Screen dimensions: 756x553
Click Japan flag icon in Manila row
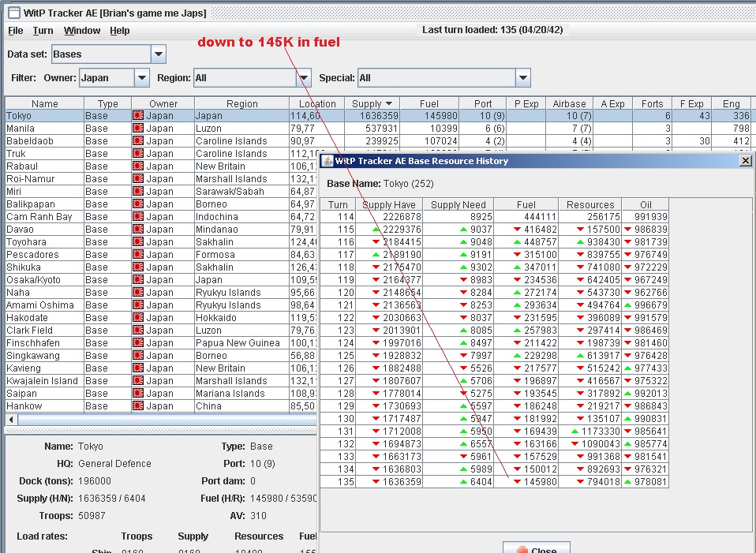[138, 128]
